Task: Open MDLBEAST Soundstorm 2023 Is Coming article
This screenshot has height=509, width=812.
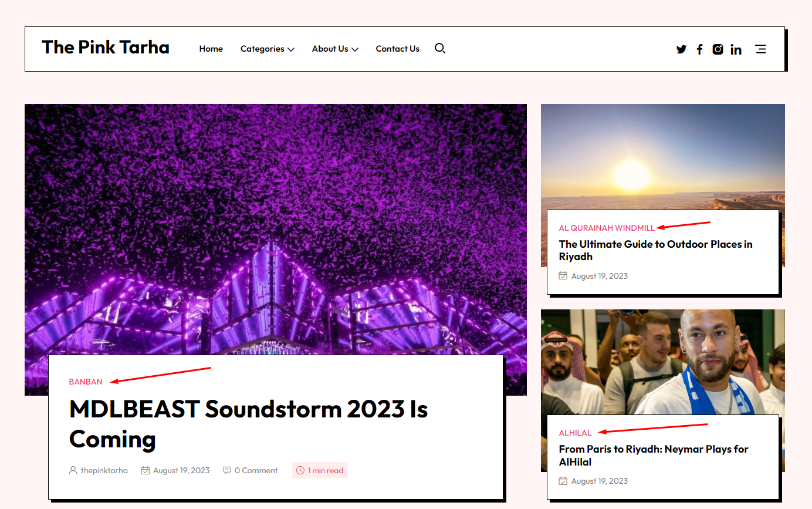Action: (x=249, y=423)
